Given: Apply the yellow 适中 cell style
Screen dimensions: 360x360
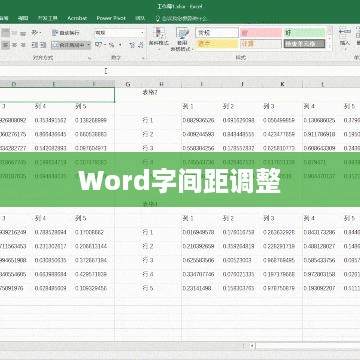Looking at the screenshot, I should click(x=217, y=44).
